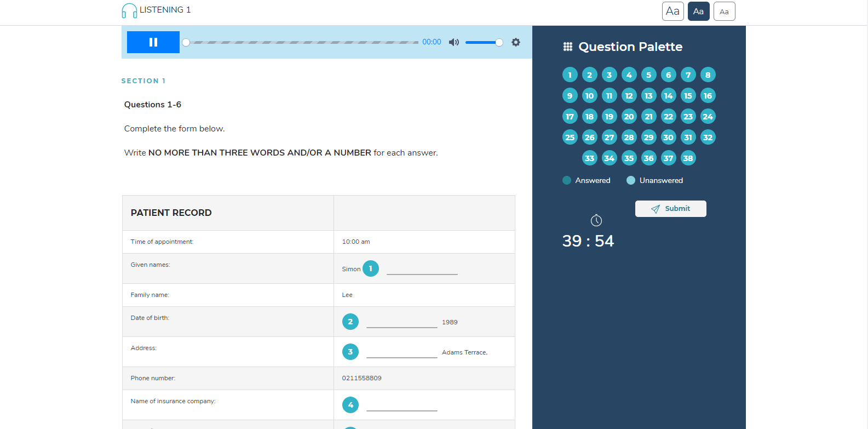Go to question 5 in palette
868x429 pixels.
coord(649,75)
